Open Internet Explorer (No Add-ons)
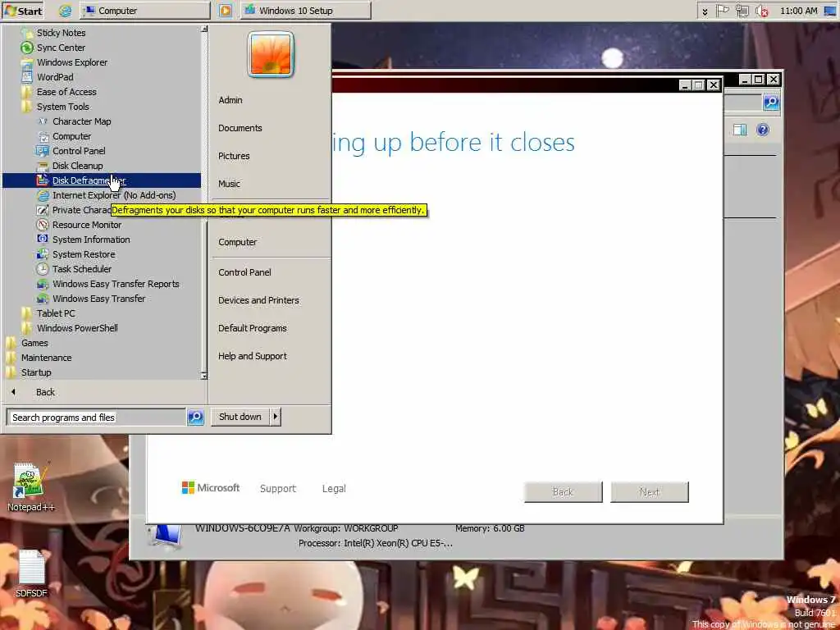840x630 pixels. click(113, 195)
